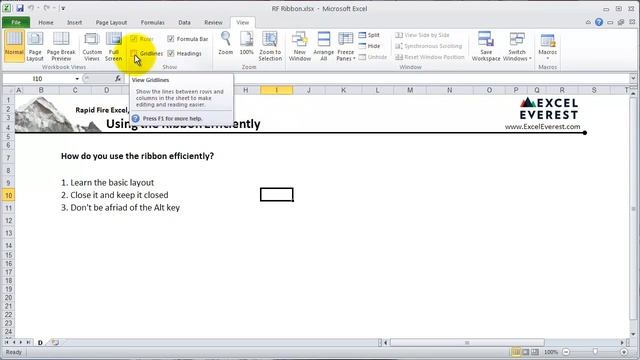Open the File tab
Screen dimensions: 640x360
(16, 22)
